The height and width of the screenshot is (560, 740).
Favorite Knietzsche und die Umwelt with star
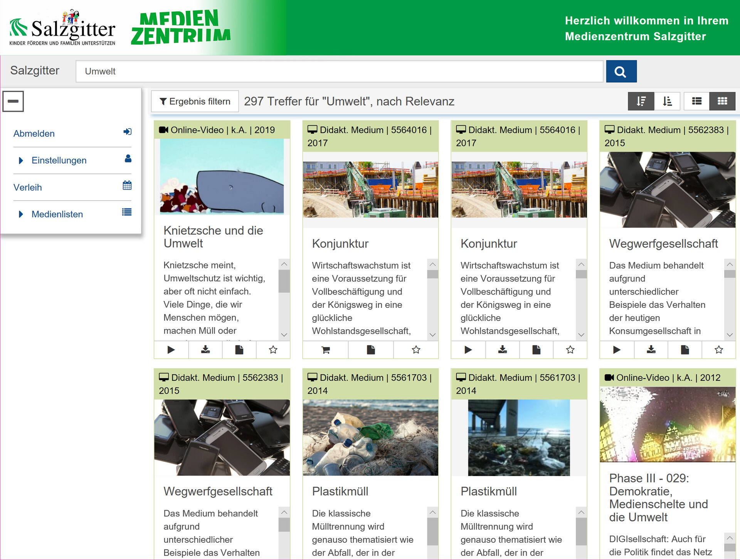coord(273,350)
